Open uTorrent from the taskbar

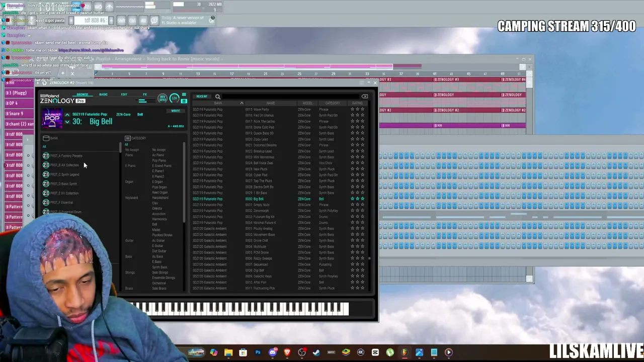coord(390,352)
